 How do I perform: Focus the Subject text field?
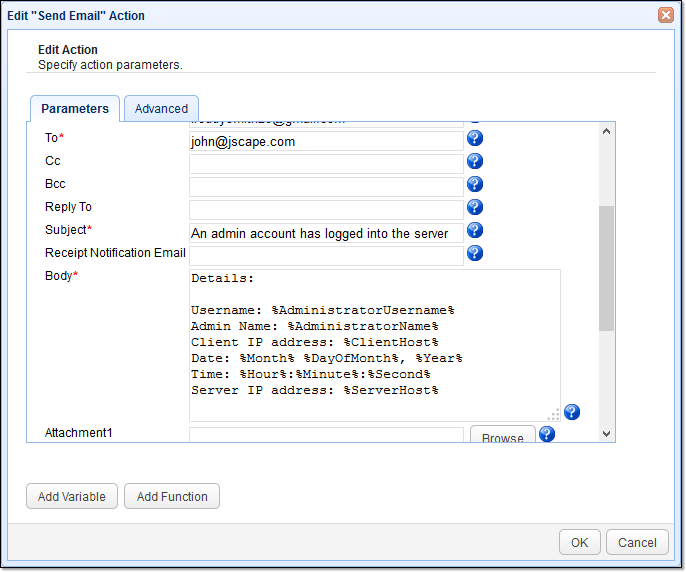(x=326, y=233)
